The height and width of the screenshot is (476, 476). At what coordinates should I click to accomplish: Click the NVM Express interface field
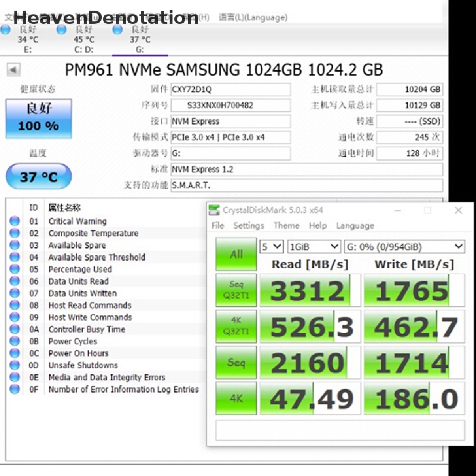tap(231, 121)
